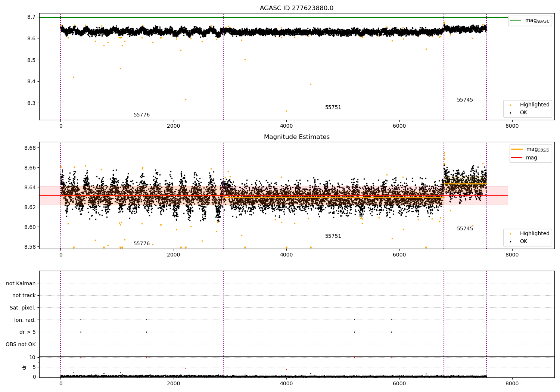Click the 8.68 y-axis tick label
The image size is (560, 392).
30,148
